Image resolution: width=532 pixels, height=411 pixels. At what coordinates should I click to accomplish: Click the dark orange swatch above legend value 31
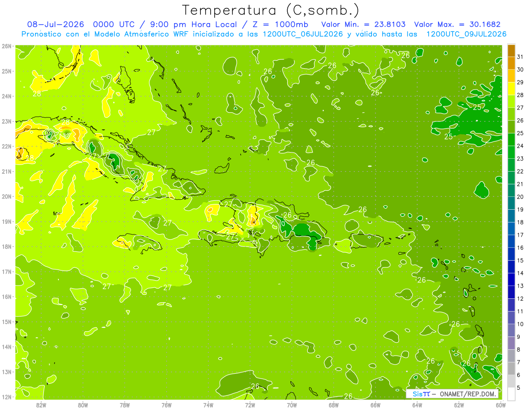click(511, 51)
